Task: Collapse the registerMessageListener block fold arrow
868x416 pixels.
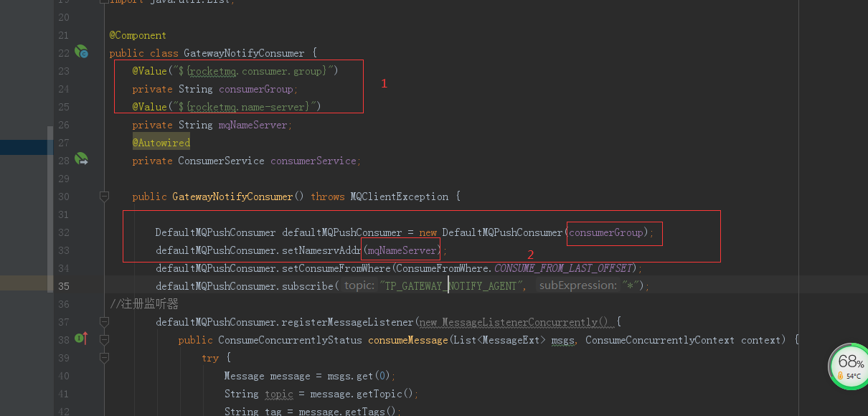Action: tap(103, 321)
